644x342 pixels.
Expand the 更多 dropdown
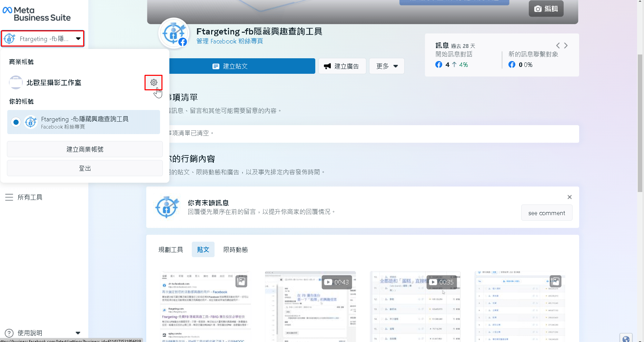(x=387, y=66)
